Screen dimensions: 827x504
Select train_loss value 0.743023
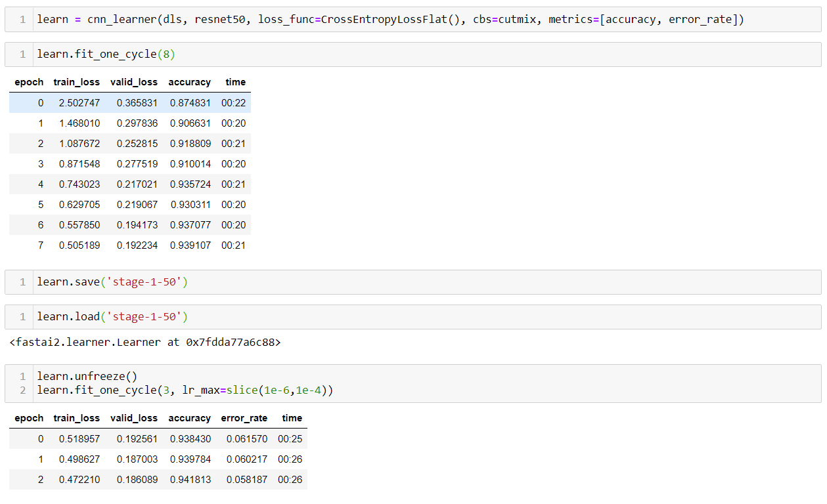79,184
